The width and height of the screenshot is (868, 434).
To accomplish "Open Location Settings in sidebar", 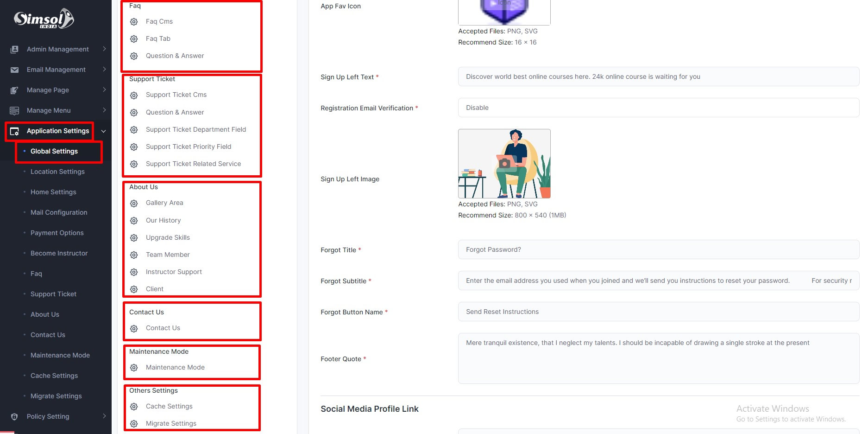I will [57, 172].
